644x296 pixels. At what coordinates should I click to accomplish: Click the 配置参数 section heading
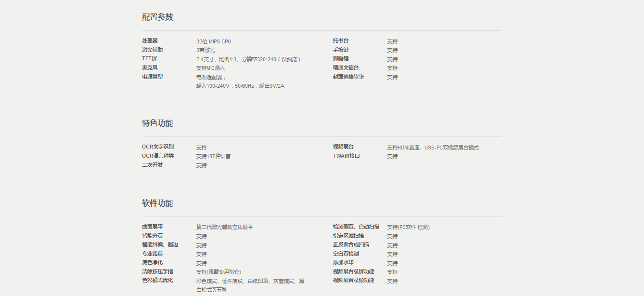pyautogui.click(x=157, y=17)
